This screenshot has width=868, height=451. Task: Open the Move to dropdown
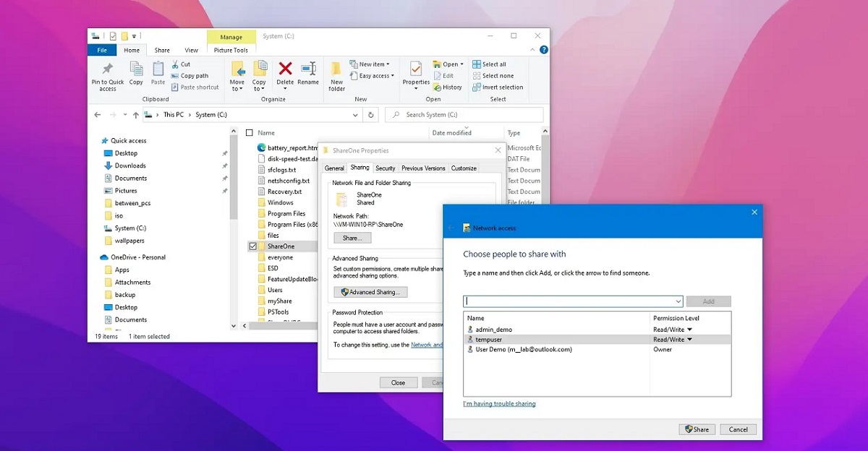coord(237,86)
